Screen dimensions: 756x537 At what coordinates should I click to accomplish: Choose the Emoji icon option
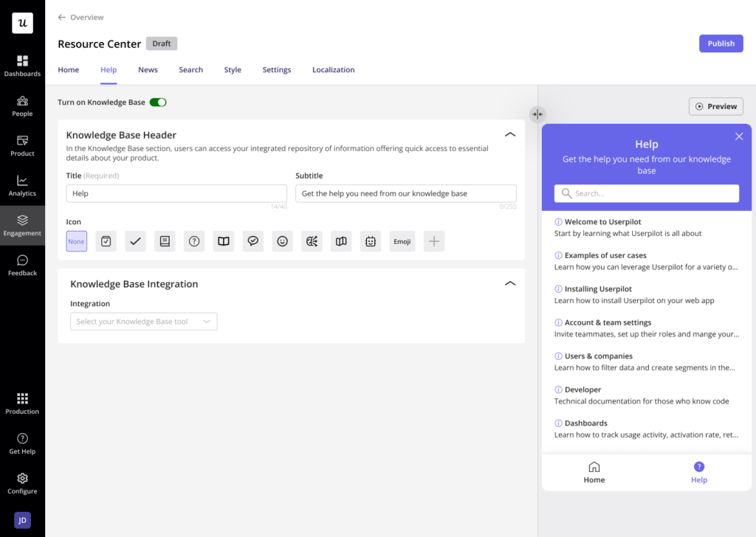tap(402, 241)
